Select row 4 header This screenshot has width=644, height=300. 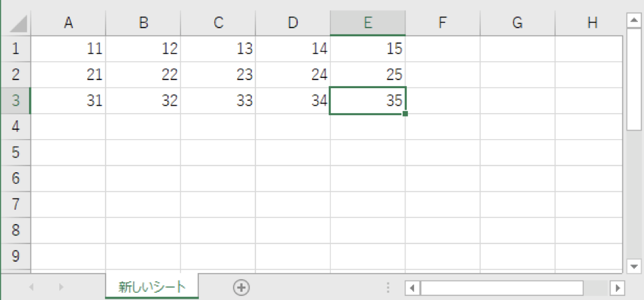(15, 126)
